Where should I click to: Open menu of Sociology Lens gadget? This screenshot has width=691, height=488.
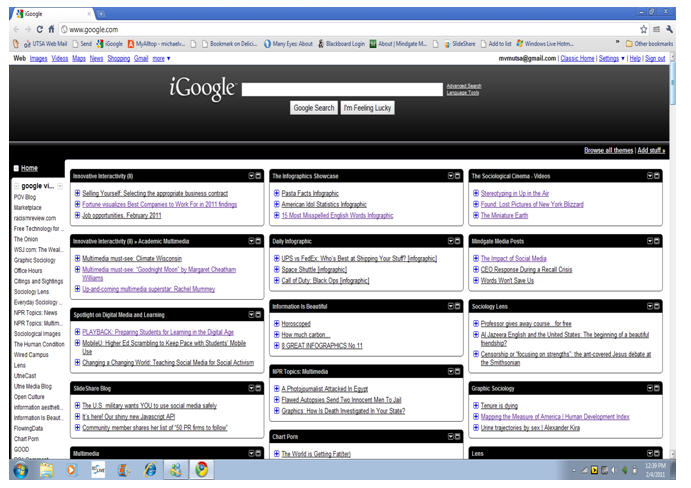[650, 306]
